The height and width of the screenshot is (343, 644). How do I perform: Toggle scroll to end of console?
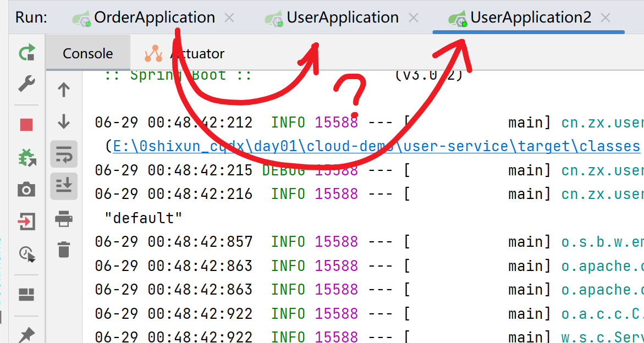point(64,186)
